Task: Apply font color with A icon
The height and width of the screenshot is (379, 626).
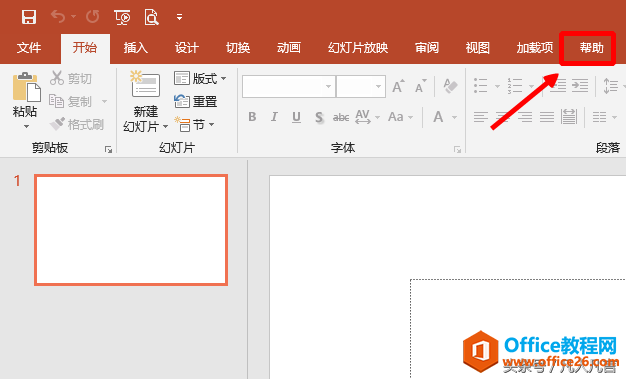Action: [438, 117]
